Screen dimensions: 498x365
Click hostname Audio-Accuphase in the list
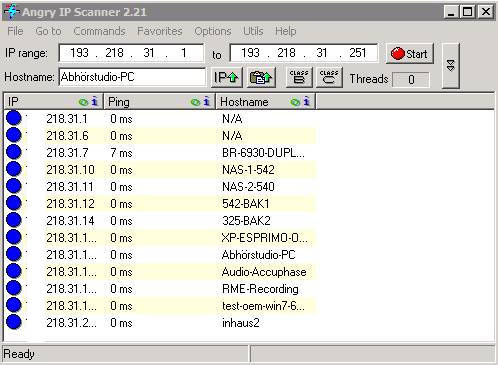tap(264, 272)
